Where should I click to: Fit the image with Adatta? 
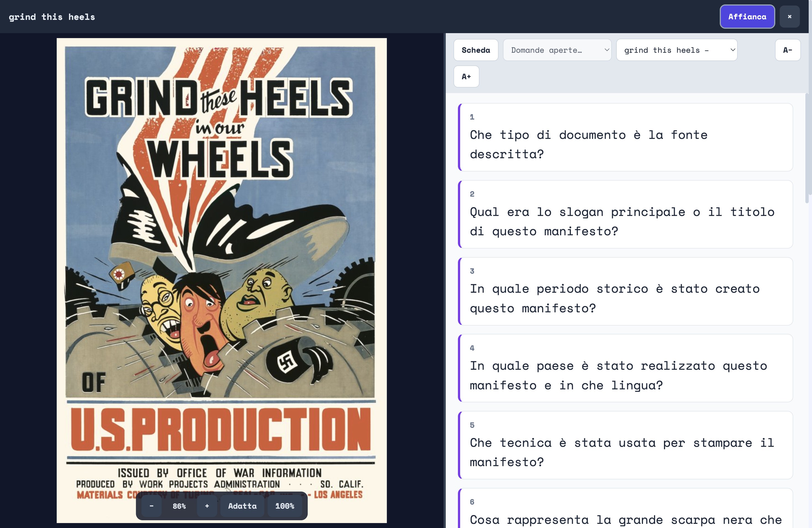click(x=242, y=506)
